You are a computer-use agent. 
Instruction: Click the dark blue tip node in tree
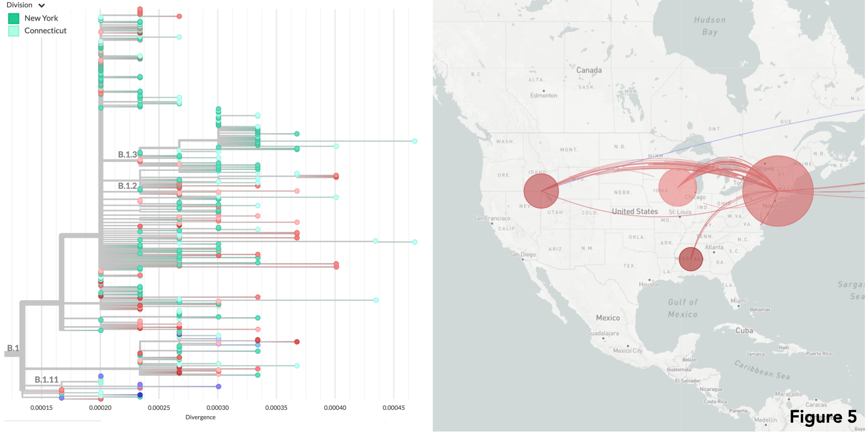click(140, 395)
